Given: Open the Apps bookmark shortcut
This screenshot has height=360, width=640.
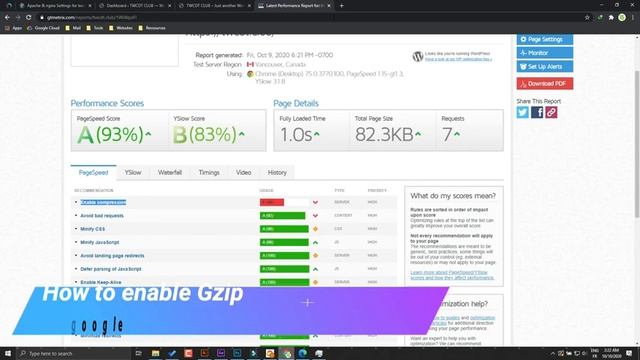Looking at the screenshot, I should tap(13, 28).
